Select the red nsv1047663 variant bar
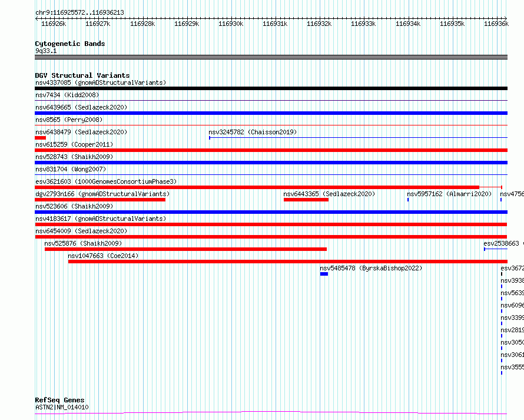 pos(288,262)
